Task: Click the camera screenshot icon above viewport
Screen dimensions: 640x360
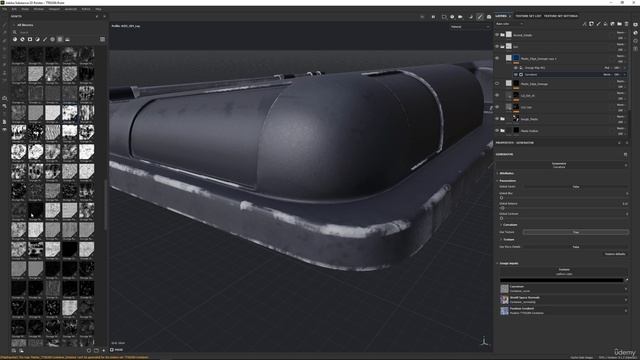Action: [x=489, y=17]
